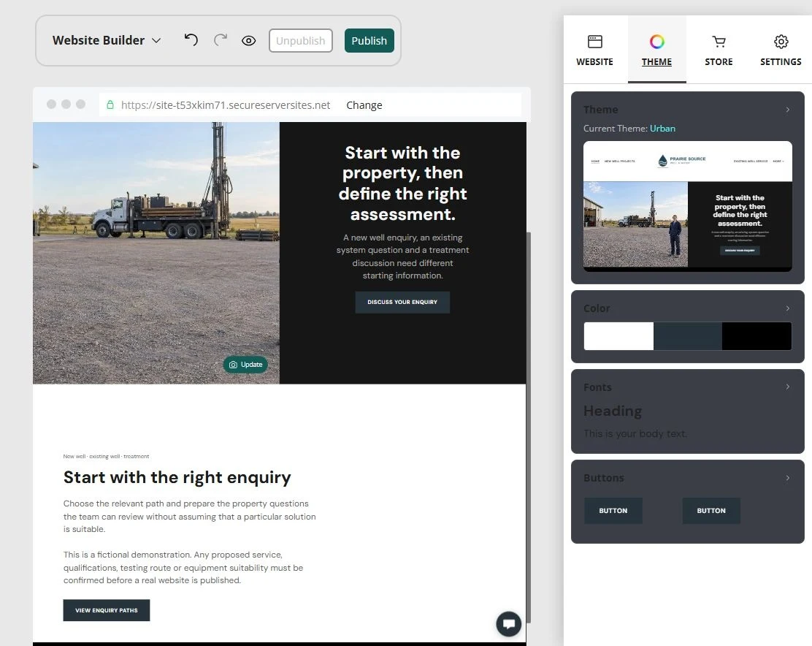812x646 pixels.
Task: Click the first BUTTON style sample
Action: pos(613,511)
